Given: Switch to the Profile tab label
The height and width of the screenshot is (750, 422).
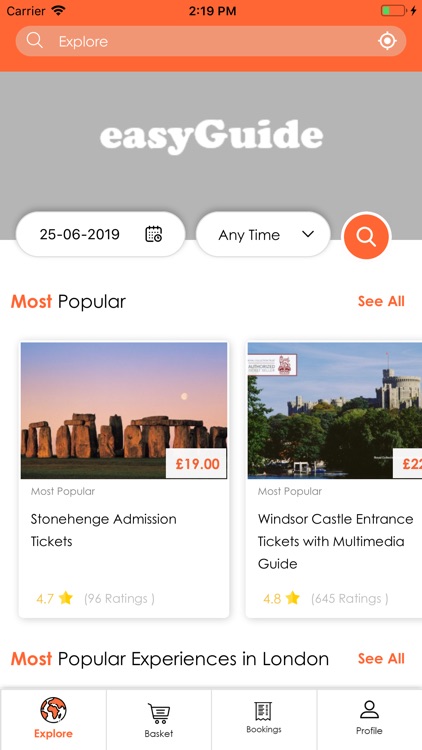Looking at the screenshot, I should pos(369,731).
